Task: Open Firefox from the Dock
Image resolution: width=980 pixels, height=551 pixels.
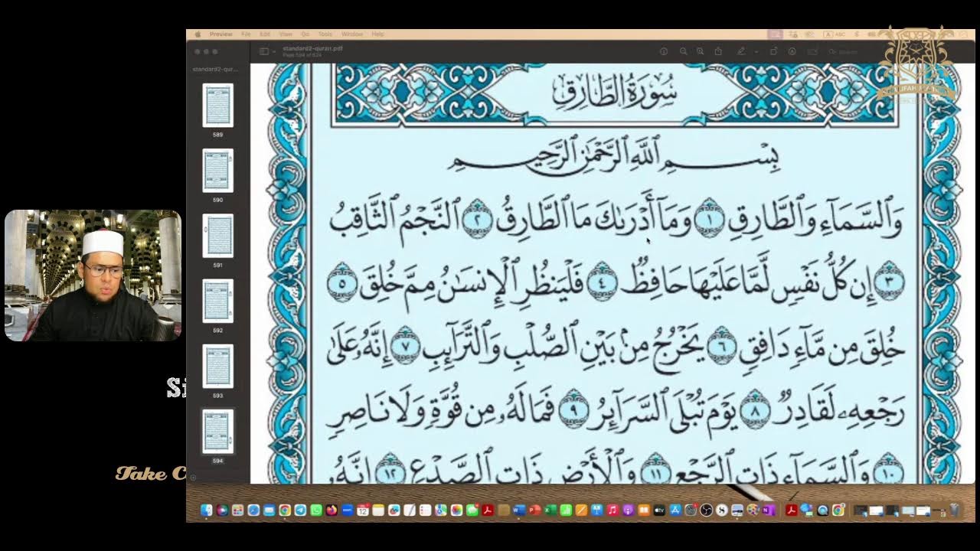Action: pyautogui.click(x=332, y=510)
